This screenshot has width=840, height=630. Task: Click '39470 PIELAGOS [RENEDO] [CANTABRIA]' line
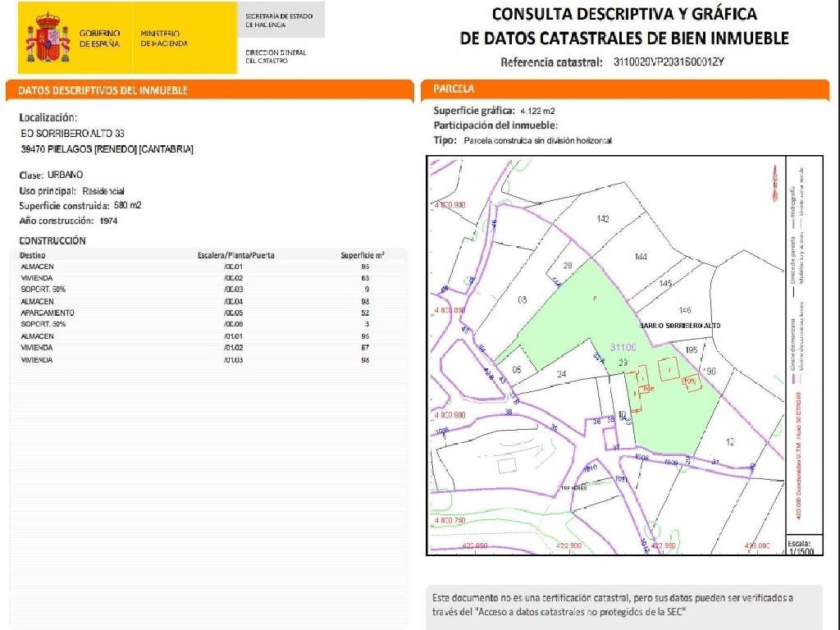coord(107,149)
